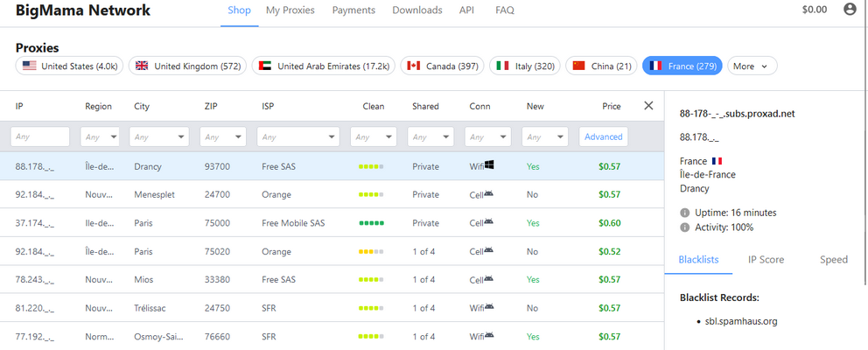
Task: Click the Android icon in 37.174 Paris row
Action: [489, 221]
